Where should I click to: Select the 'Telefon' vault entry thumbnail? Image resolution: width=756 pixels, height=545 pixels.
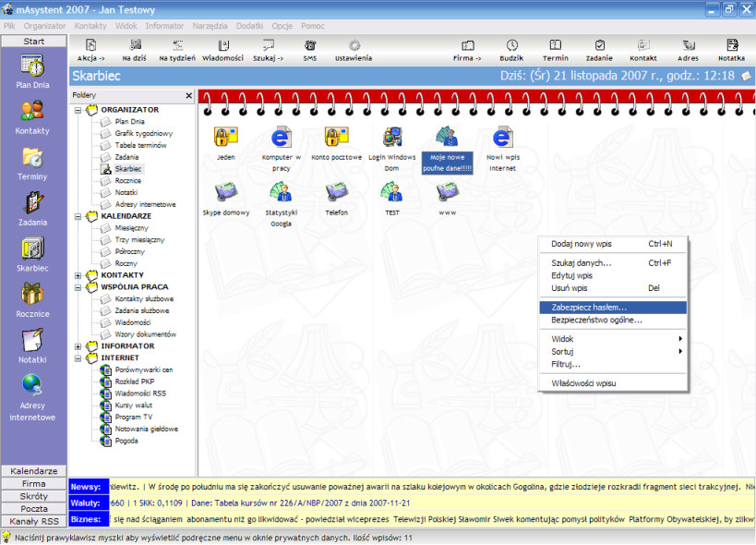[336, 192]
